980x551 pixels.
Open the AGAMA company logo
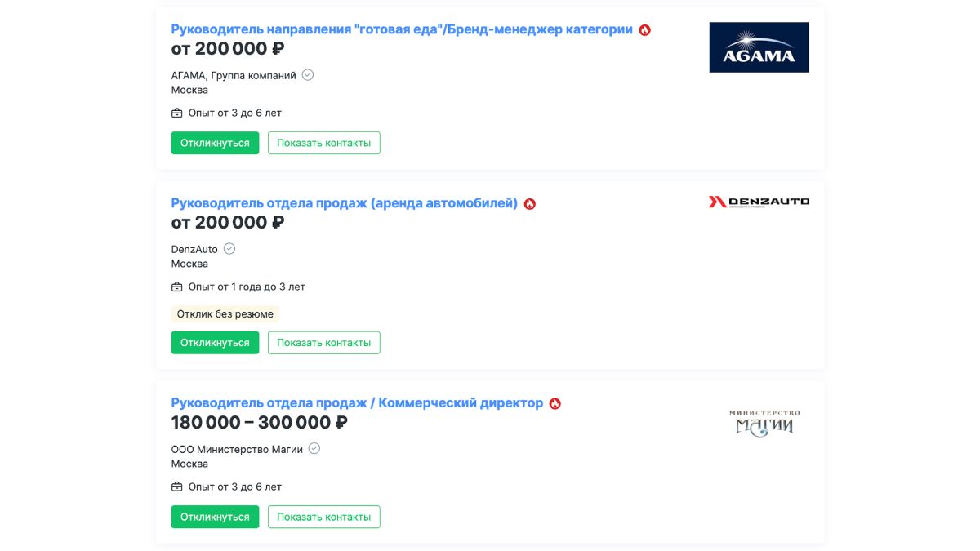tap(759, 47)
